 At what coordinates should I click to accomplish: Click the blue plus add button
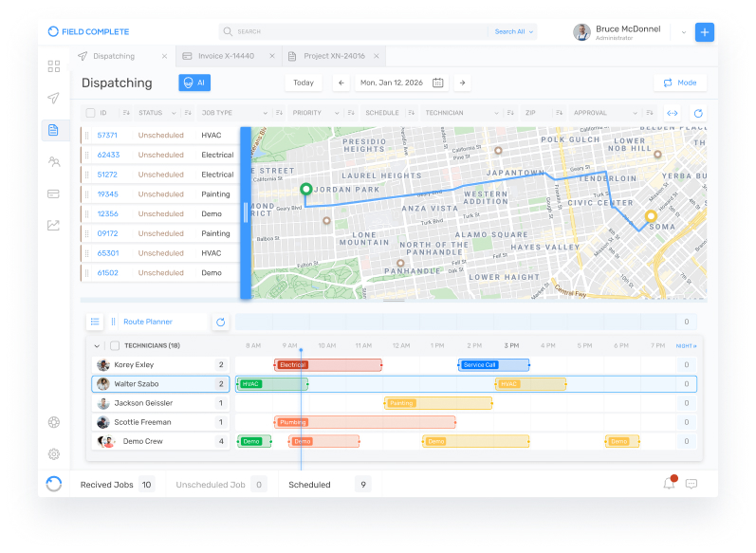[x=705, y=32]
